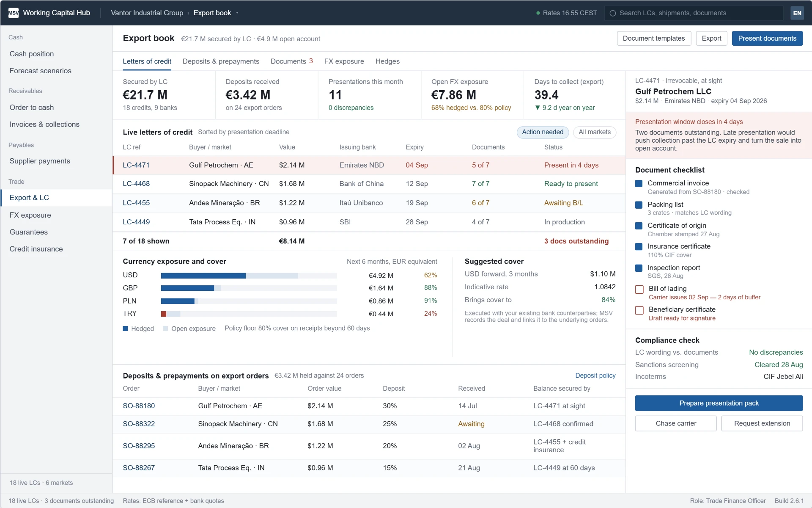
Task: Open order SO-88267
Action: pos(139,468)
